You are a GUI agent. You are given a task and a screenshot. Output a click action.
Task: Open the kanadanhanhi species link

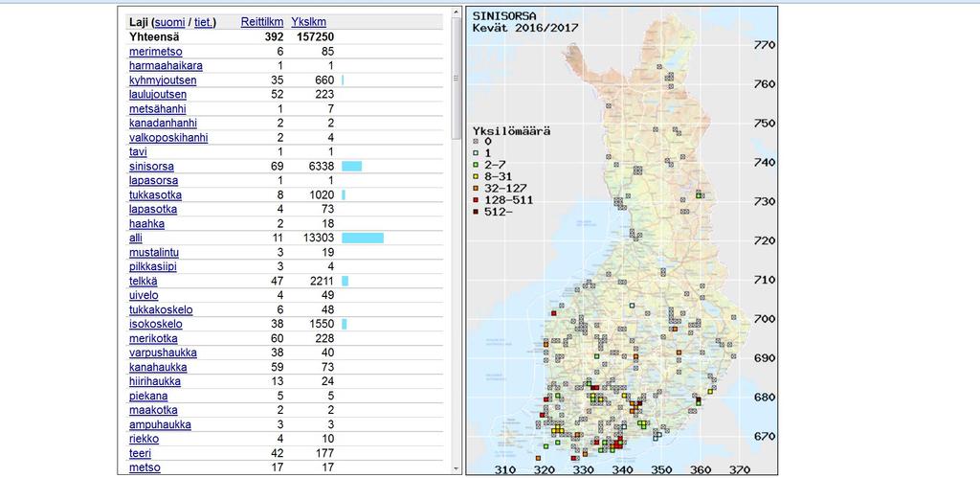click(163, 124)
